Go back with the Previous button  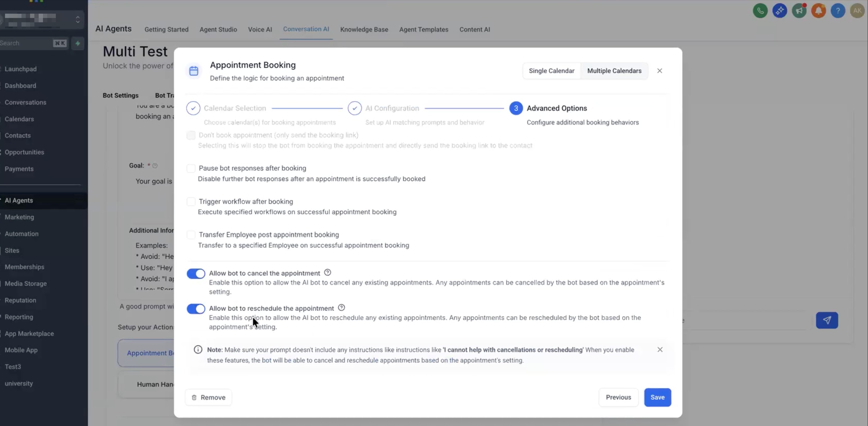point(618,397)
